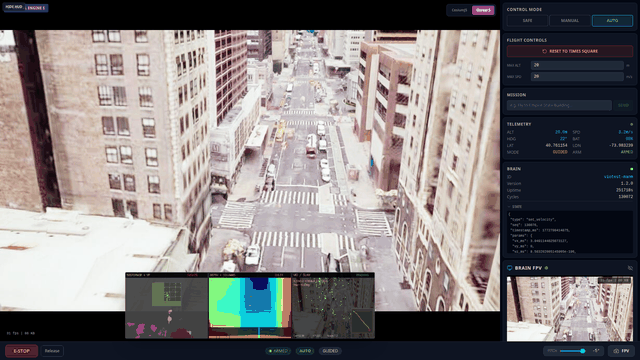Image resolution: width=640 pixels, height=360 pixels.
Task: Switch control mode to SAFE
Action: tap(527, 20)
